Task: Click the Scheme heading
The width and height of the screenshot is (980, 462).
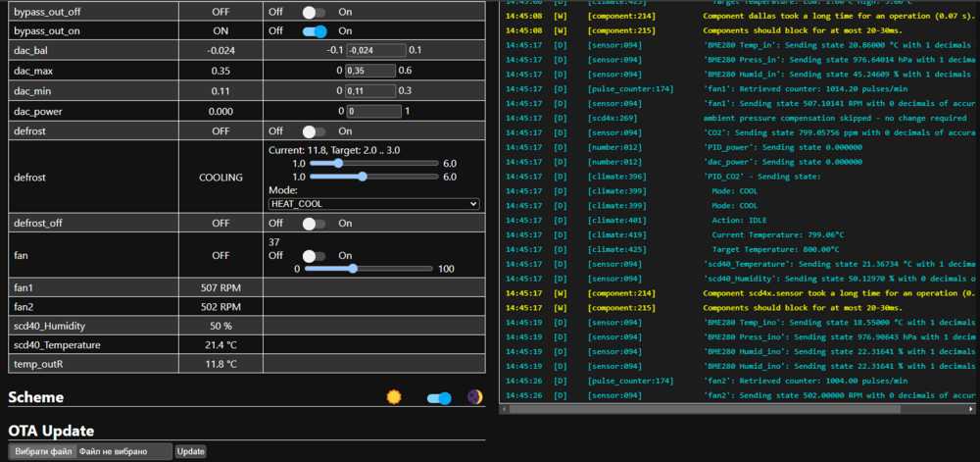Action: tap(35, 397)
